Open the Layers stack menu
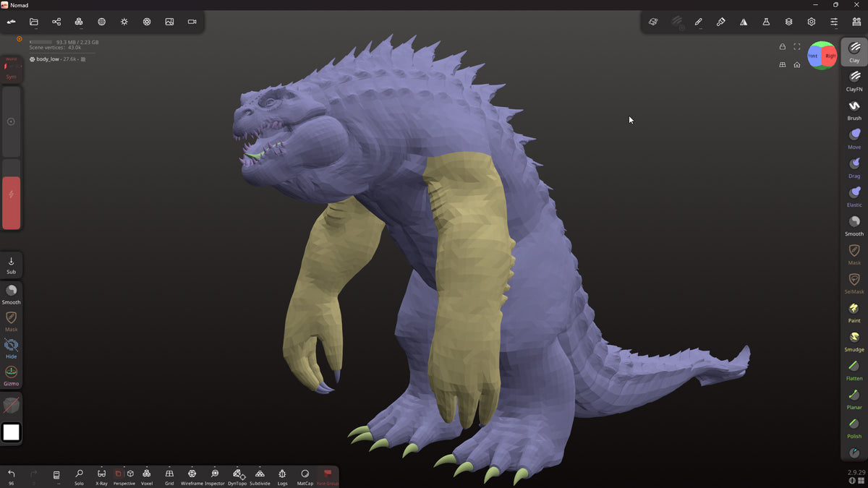This screenshot has width=868, height=488. [788, 22]
